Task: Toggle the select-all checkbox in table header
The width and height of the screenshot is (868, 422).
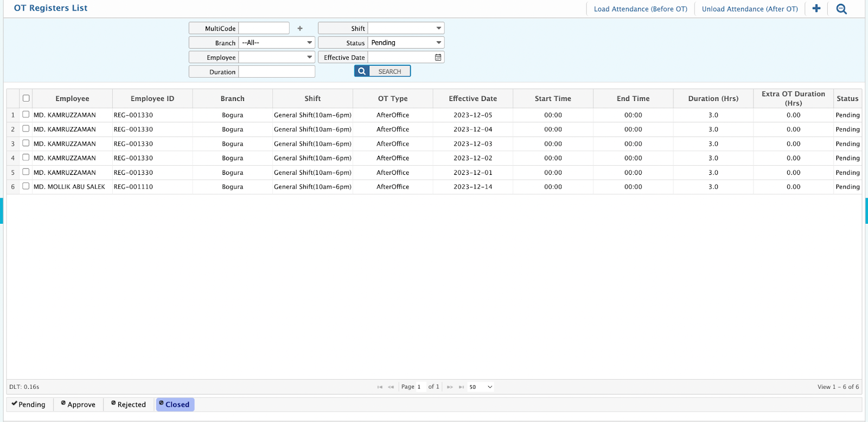Action: pos(26,98)
